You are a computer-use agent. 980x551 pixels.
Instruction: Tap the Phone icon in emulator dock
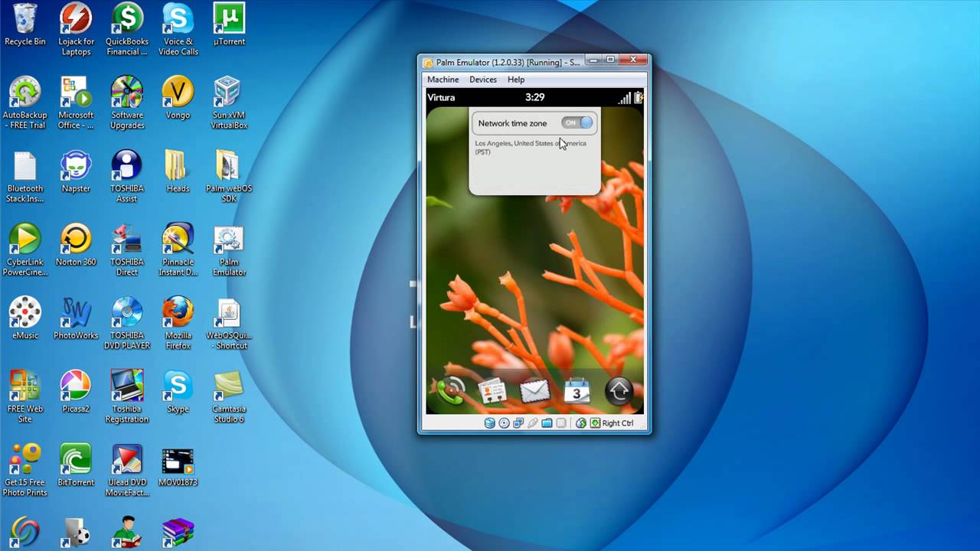449,391
